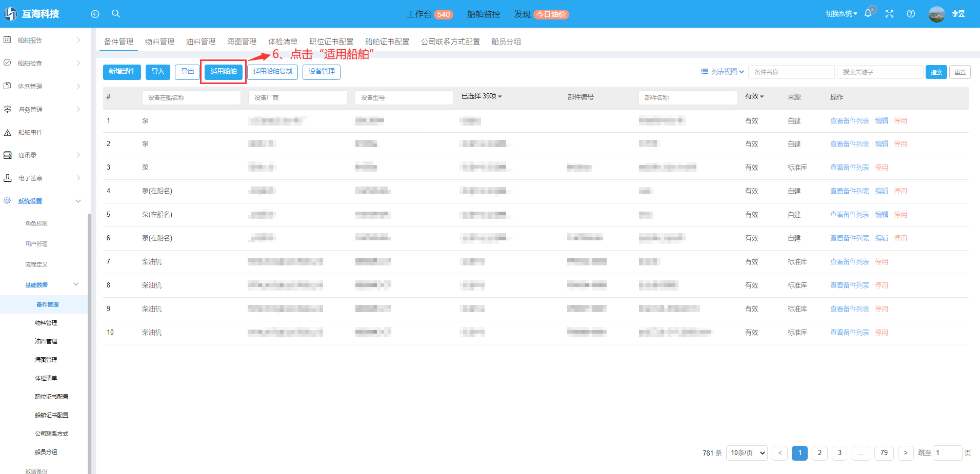Image resolution: width=980 pixels, height=474 pixels.
Task: Focus the 跳至 page number field
Action: [947, 453]
